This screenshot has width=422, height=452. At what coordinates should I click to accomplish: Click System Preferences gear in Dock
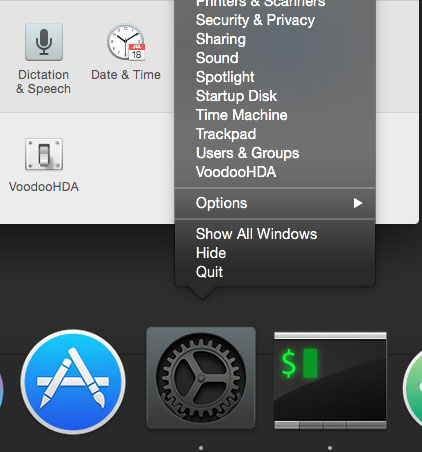(x=201, y=378)
